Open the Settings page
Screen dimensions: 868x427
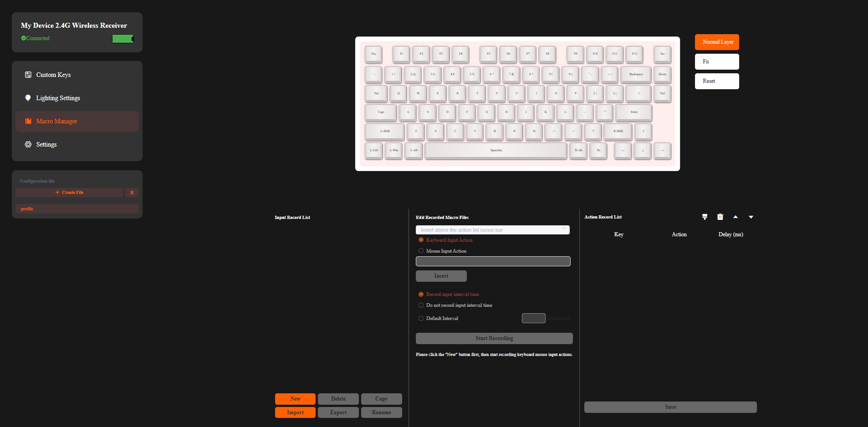77,144
